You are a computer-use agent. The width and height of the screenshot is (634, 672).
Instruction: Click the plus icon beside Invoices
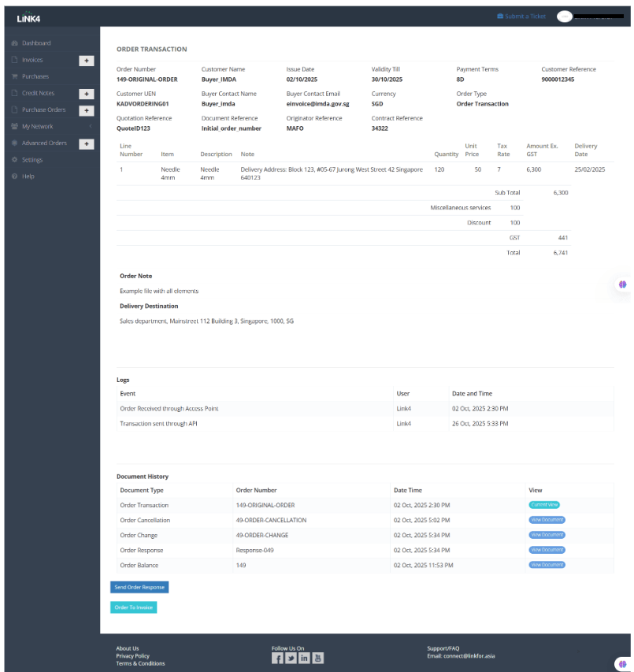(x=87, y=60)
